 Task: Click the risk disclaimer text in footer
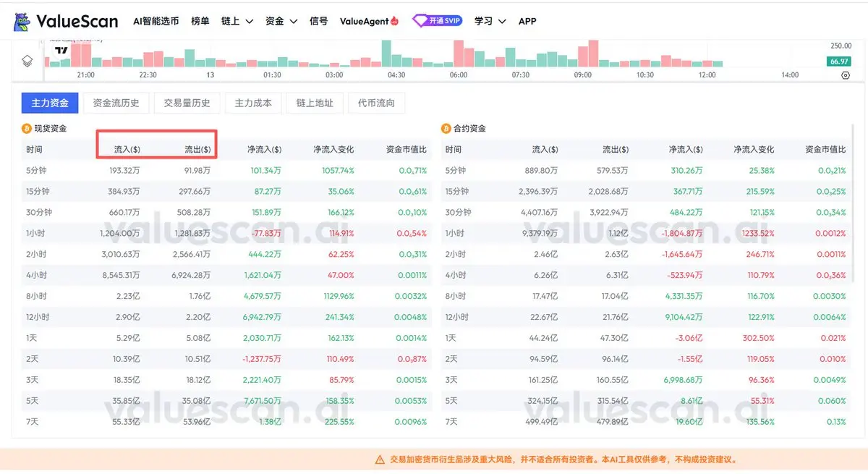[563, 460]
